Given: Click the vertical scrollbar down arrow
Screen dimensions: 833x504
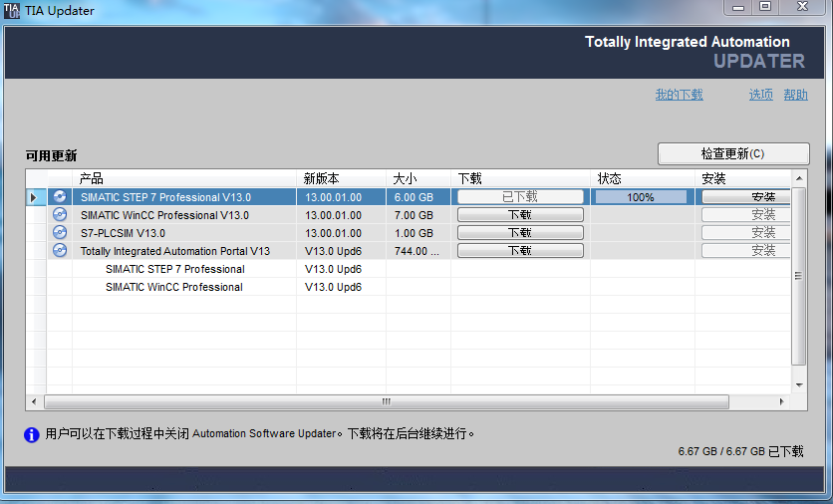Looking at the screenshot, I should pos(799,385).
